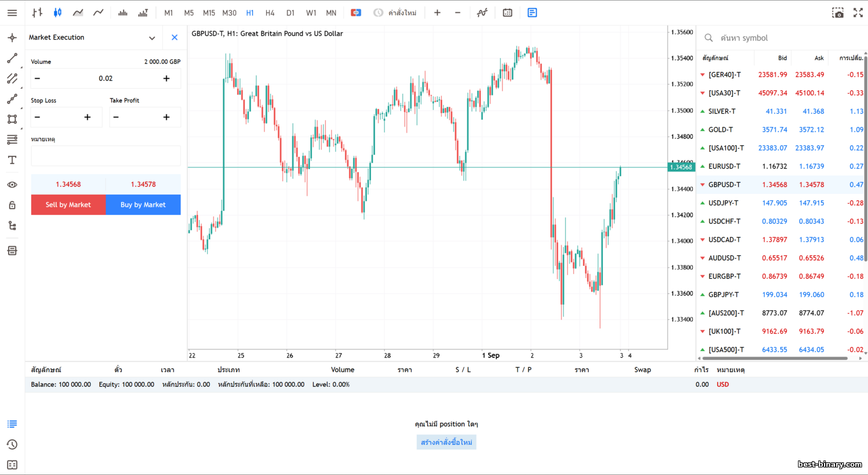This screenshot has height=475, width=868.
Task: Switch timeframe to H4
Action: point(270,13)
